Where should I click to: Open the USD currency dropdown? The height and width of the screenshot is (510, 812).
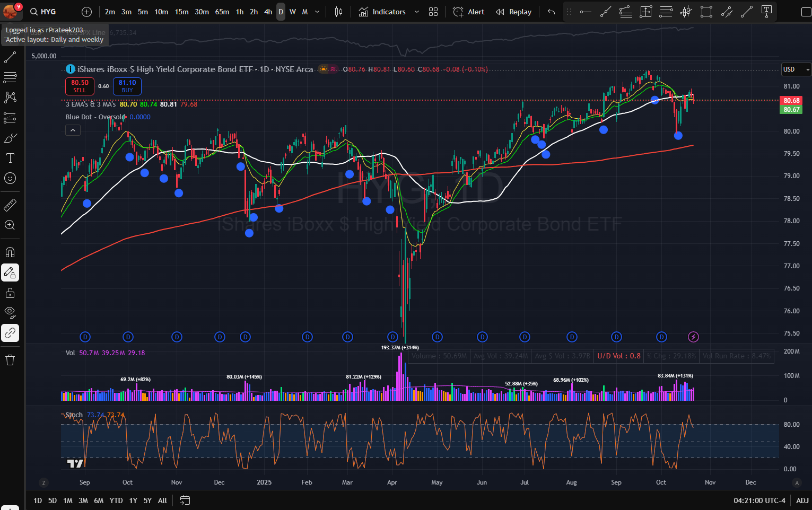pos(797,69)
